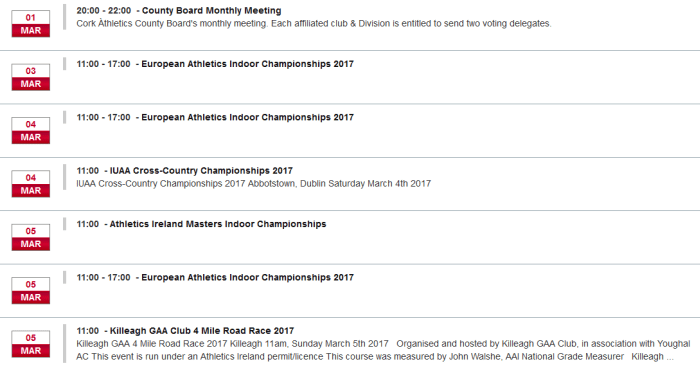Viewport: 700px width, 366px height.
Task: Open the County Board Monthly Meeting event
Action: point(212,11)
